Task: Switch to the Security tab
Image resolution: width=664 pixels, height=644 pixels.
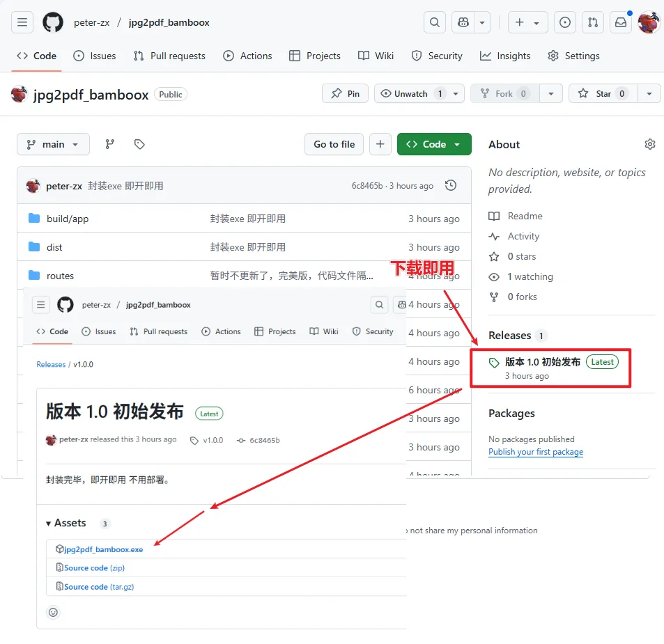Action: (437, 56)
